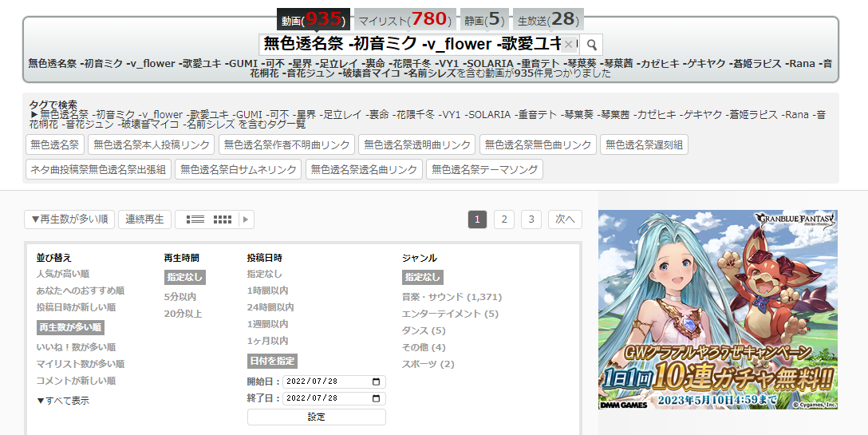Open the 無色透名祭テーマソング tag
This screenshot has width=868, height=435.
(484, 169)
